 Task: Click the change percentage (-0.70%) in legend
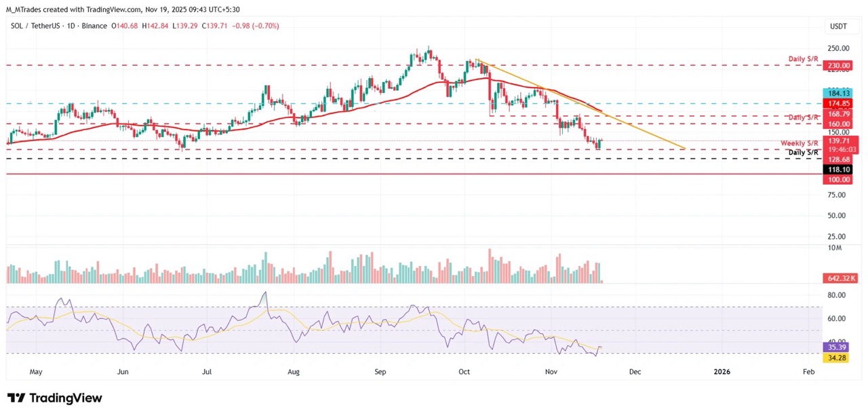pos(264,26)
